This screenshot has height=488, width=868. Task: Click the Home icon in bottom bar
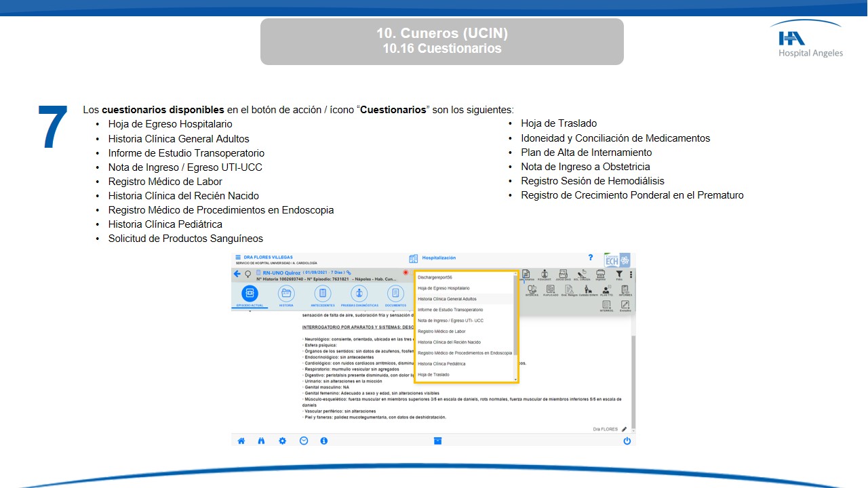(x=241, y=441)
